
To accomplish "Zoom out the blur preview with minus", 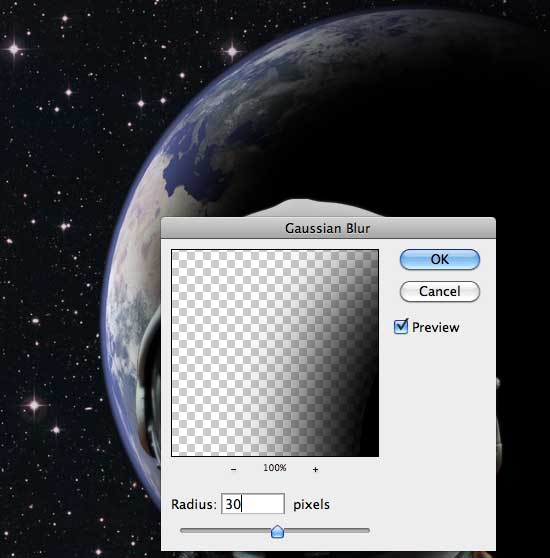I will click(x=233, y=469).
